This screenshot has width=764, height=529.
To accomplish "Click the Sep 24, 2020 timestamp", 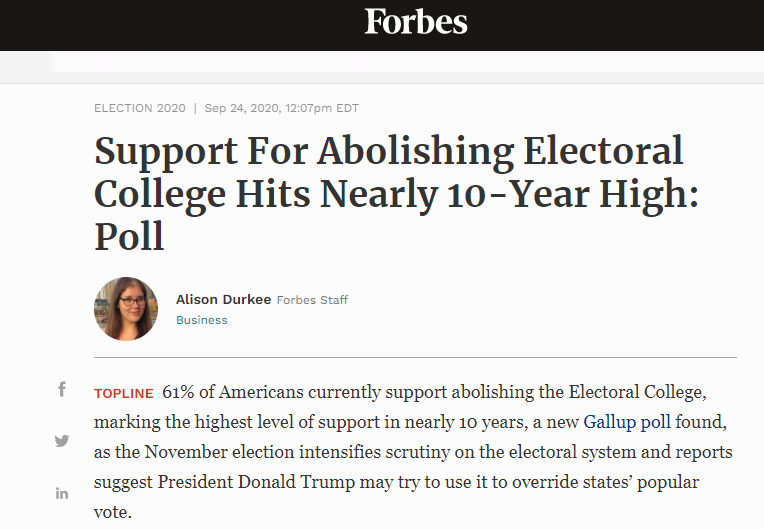I will pyautogui.click(x=282, y=108).
